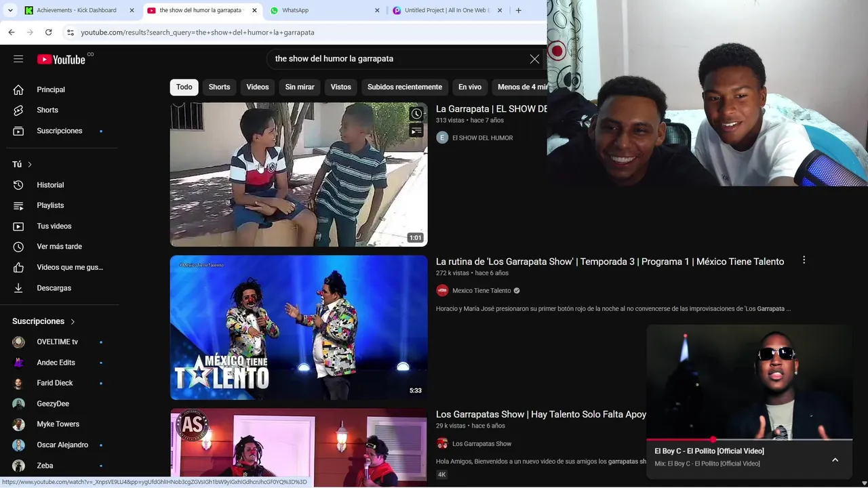Add La Garrapata video to watch later
This screenshot has height=488, width=868.
tap(416, 114)
